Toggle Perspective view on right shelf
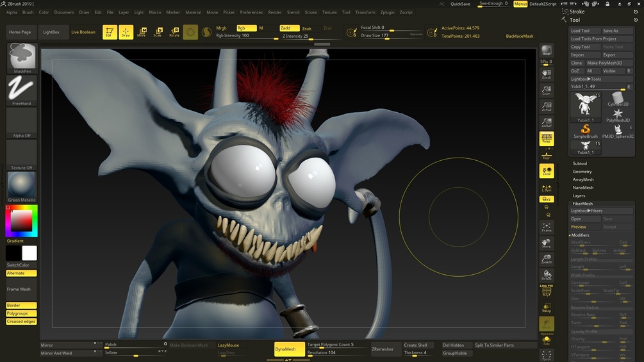The width and height of the screenshot is (644, 362). click(x=547, y=139)
